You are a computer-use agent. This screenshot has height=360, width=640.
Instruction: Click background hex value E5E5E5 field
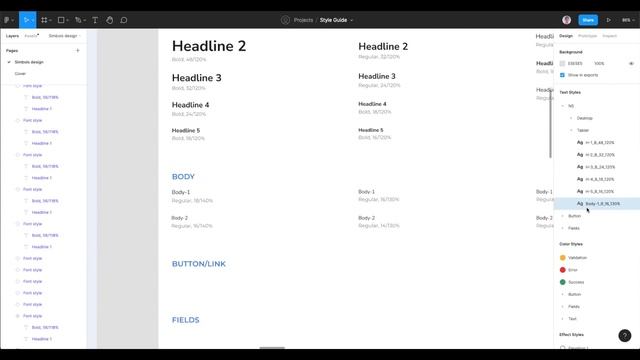(x=575, y=64)
